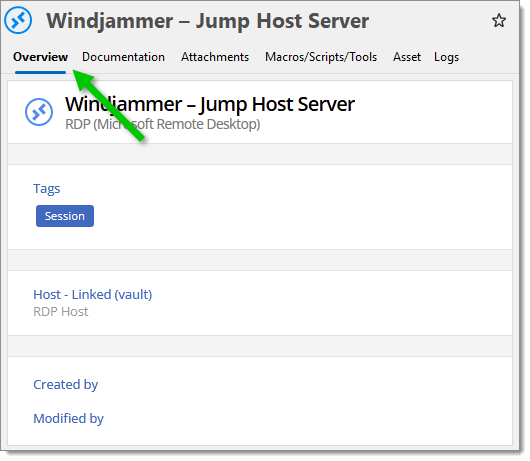Image resolution: width=530 pixels, height=461 pixels.
Task: Click the card title Windjammer – Jump Host Server
Action: (210, 104)
